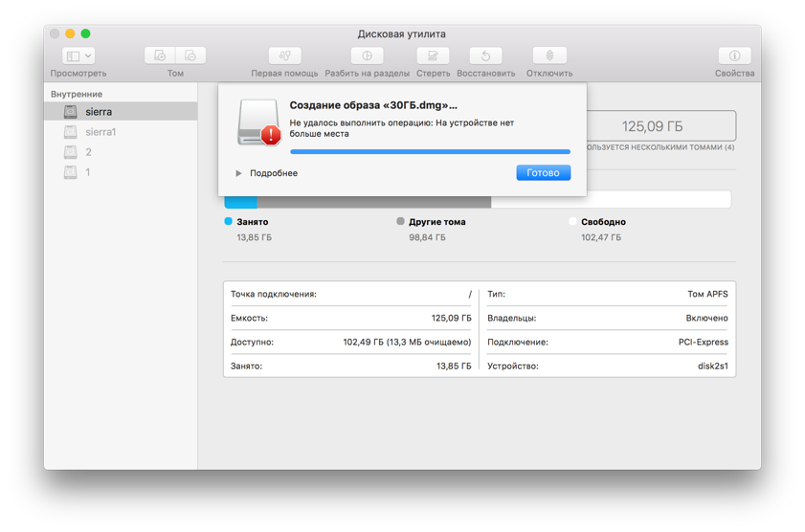This screenshot has width=805, height=532.
Task: Click the Готово button
Action: pos(543,173)
